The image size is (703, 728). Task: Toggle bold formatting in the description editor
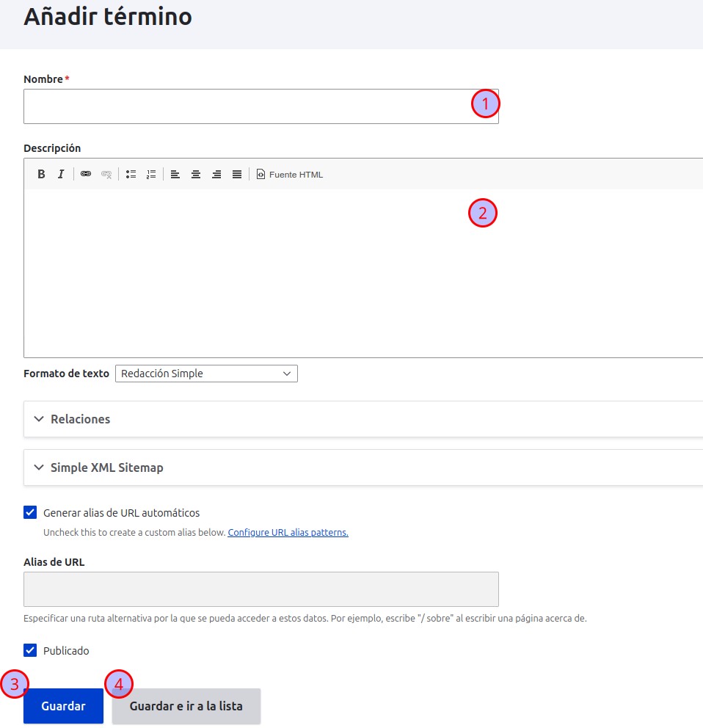tap(42, 174)
